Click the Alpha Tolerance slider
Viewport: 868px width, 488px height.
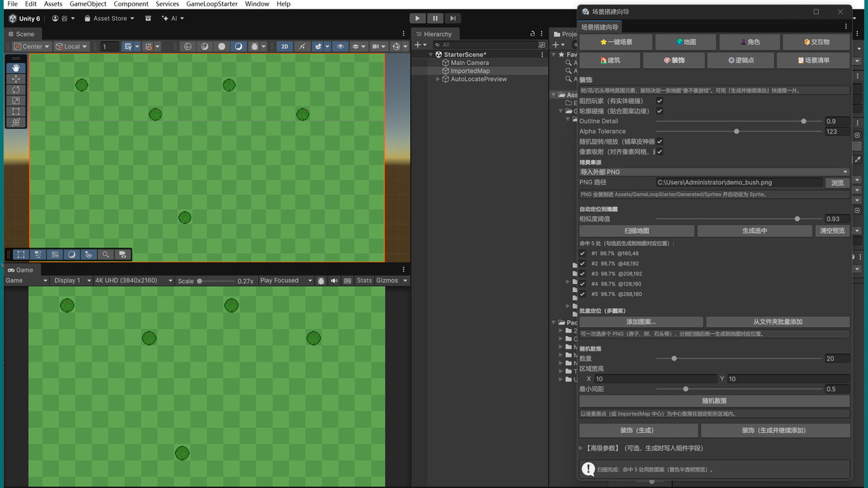[739, 132]
